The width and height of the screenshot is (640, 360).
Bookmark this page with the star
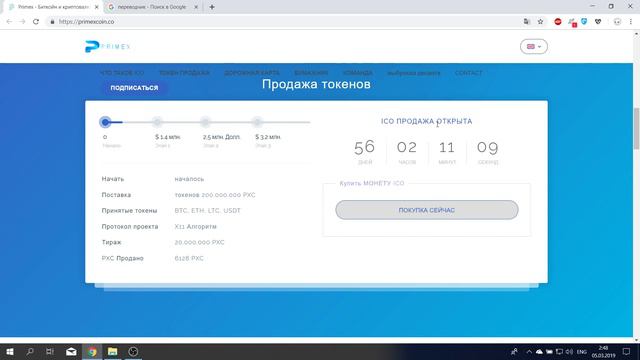click(540, 22)
